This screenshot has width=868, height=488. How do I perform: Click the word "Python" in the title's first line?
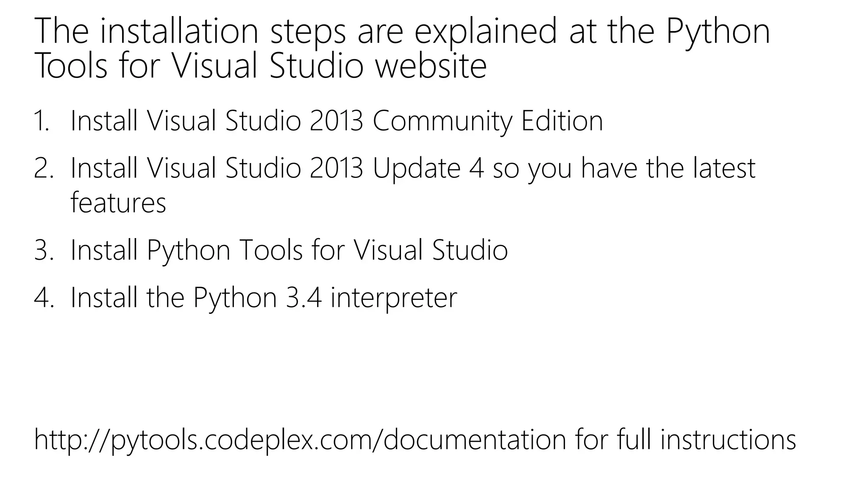pyautogui.click(x=718, y=32)
